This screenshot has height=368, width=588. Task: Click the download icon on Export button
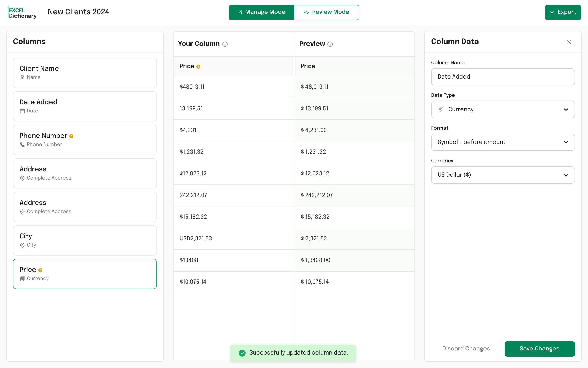552,12
